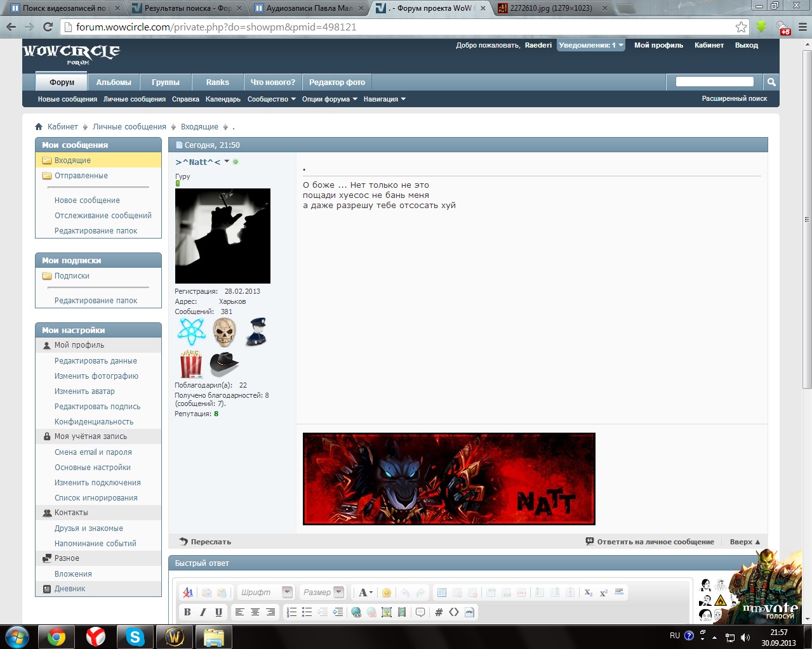Click into the forum search field

coord(714,82)
